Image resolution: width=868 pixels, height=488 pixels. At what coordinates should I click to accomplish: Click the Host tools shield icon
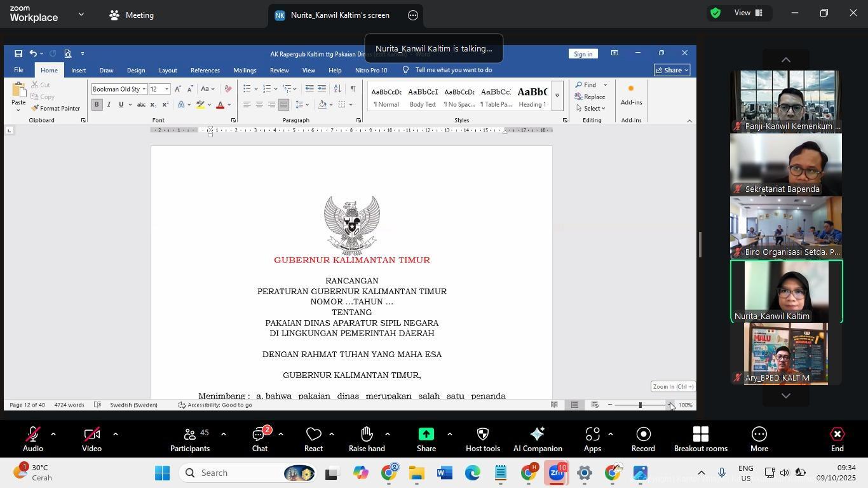pos(482,440)
